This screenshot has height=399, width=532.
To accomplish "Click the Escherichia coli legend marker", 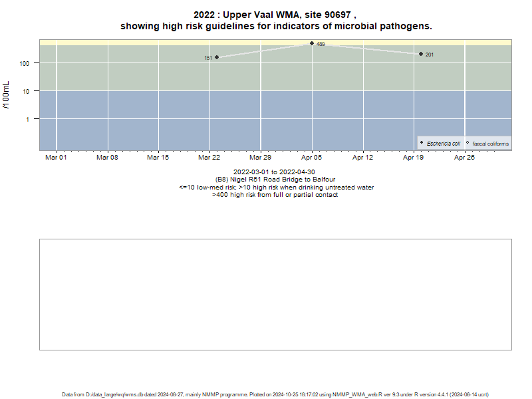I will (x=422, y=143).
